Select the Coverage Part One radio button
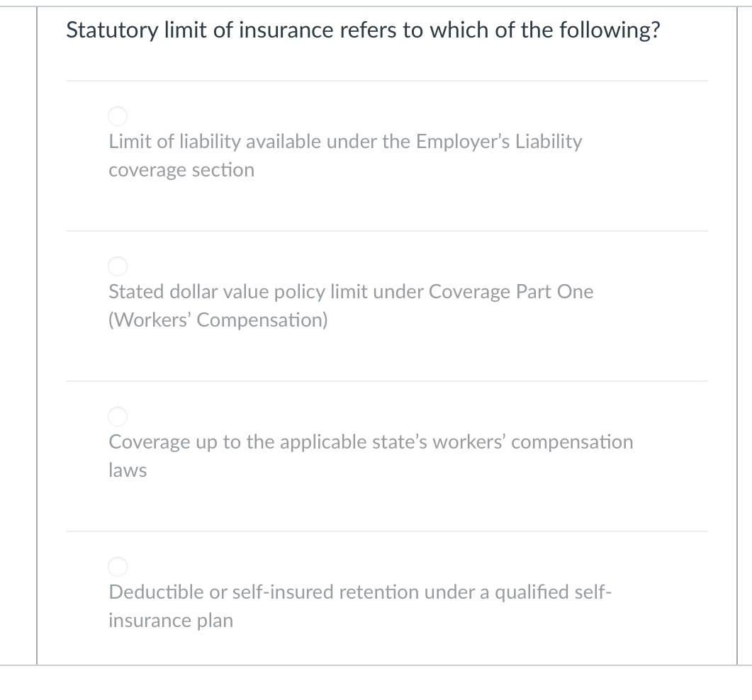 pos(118,266)
